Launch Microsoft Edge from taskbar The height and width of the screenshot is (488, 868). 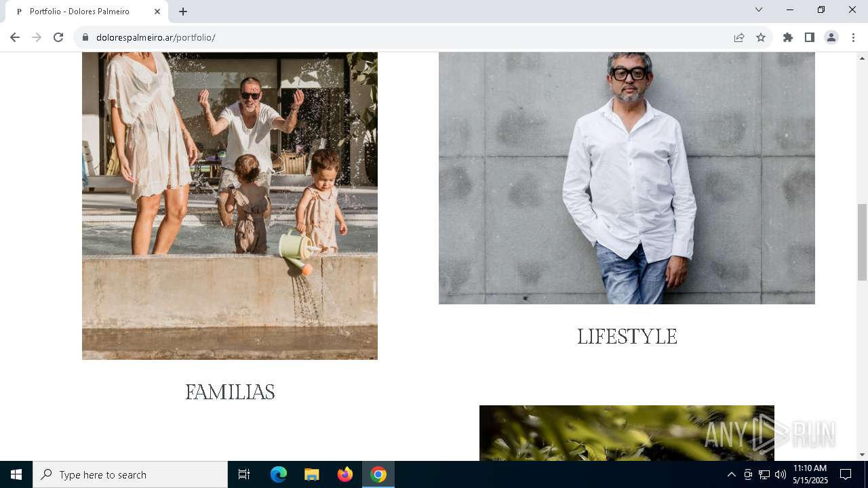(279, 474)
